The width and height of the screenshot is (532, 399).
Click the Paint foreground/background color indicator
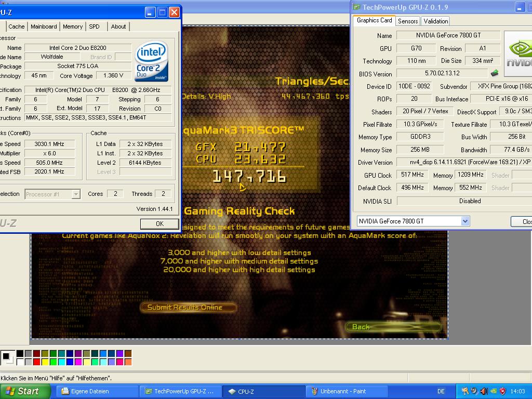coord(7,357)
